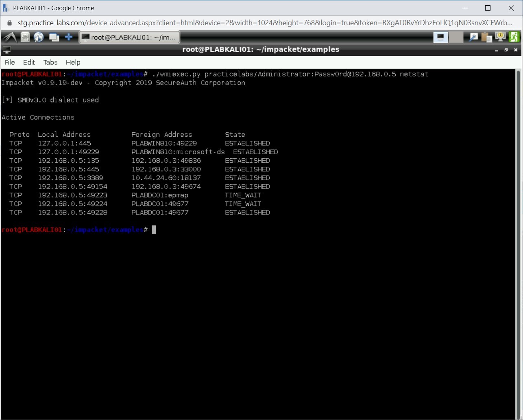The height and width of the screenshot is (420, 523).
Task: Launch the web browser globe icon
Action: 39,37
